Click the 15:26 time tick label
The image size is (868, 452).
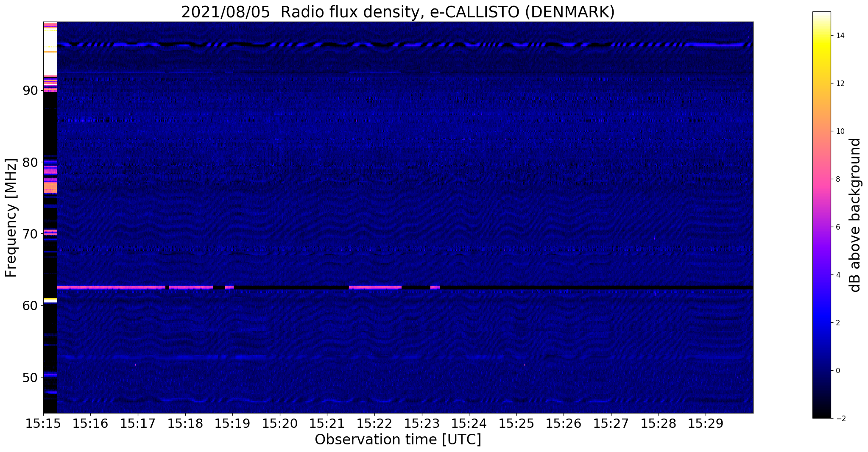click(564, 424)
